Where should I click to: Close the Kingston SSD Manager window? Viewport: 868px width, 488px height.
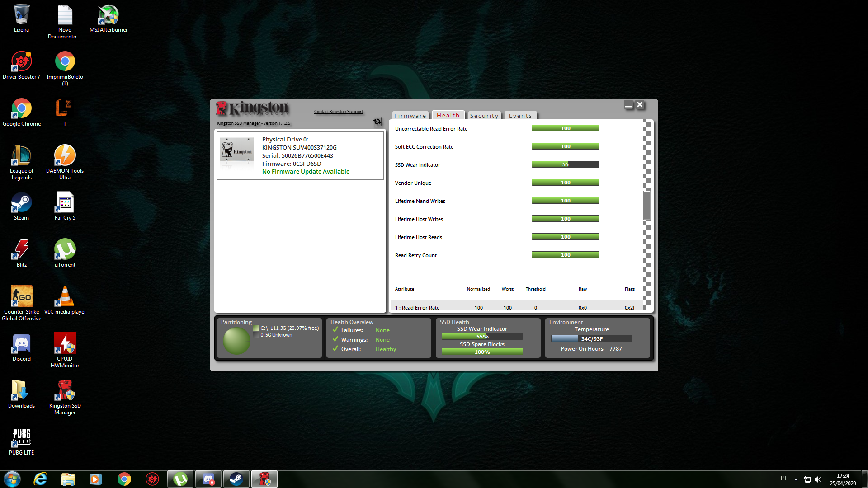click(x=640, y=105)
